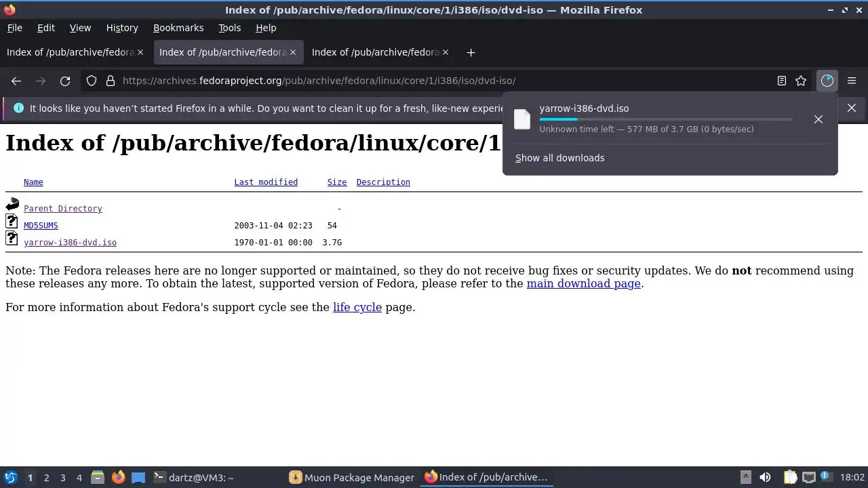The height and width of the screenshot is (488, 868).
Task: Click the update notifier tray icon
Action: 827,477
